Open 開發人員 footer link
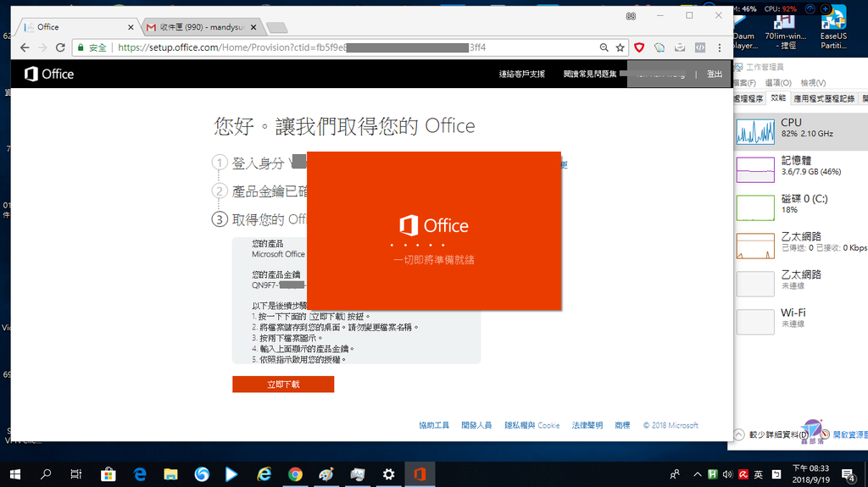Viewport: 868px width, 487px height. click(476, 425)
